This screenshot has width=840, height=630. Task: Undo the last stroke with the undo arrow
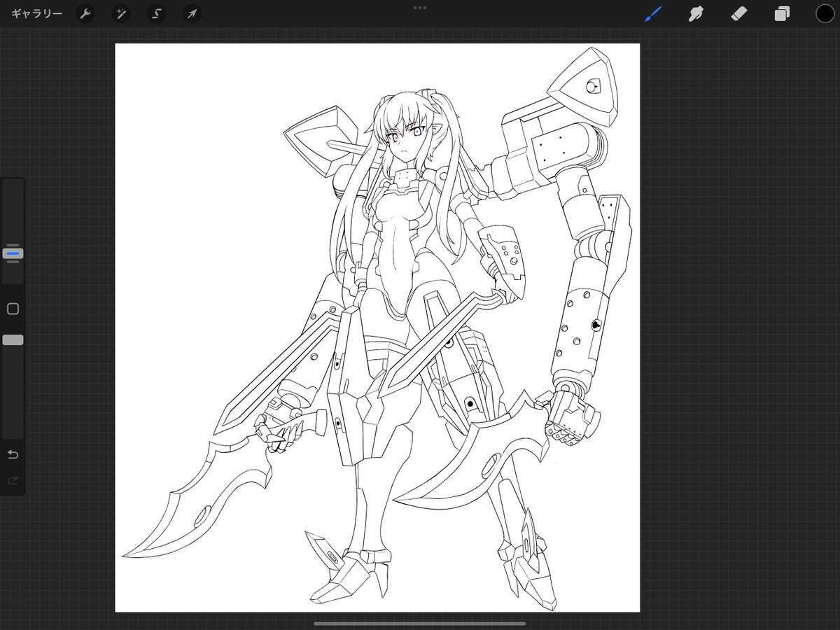(13, 455)
